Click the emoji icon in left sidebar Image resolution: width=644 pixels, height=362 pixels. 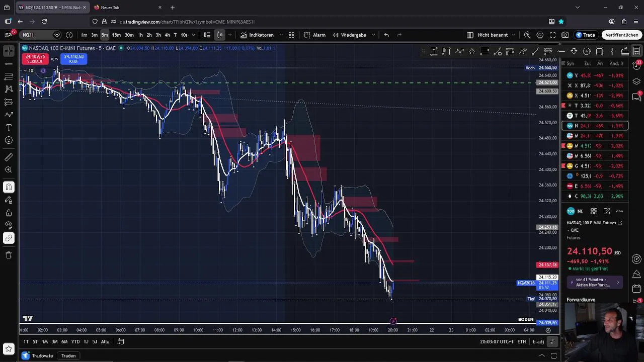click(x=9, y=140)
